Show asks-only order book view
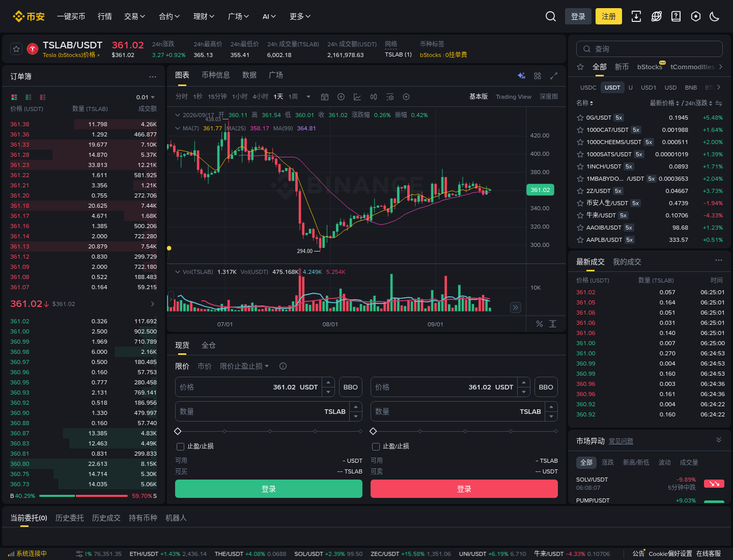This screenshot has height=560, width=733. [43, 97]
